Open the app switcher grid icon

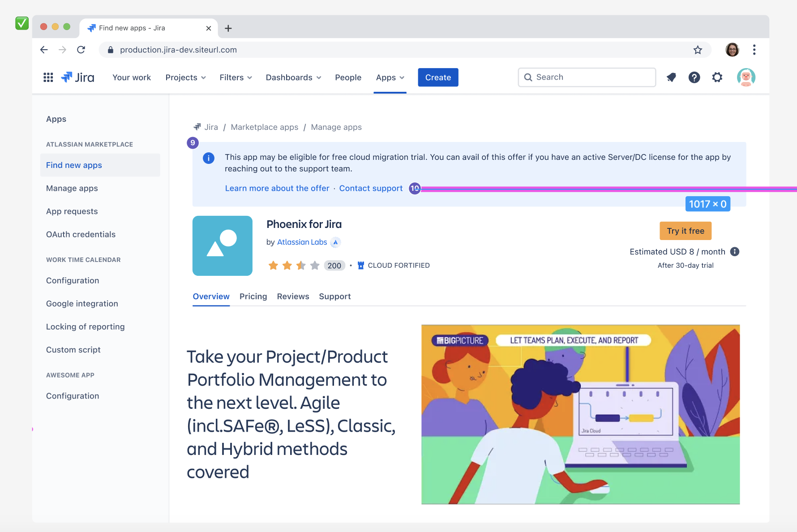(x=48, y=77)
